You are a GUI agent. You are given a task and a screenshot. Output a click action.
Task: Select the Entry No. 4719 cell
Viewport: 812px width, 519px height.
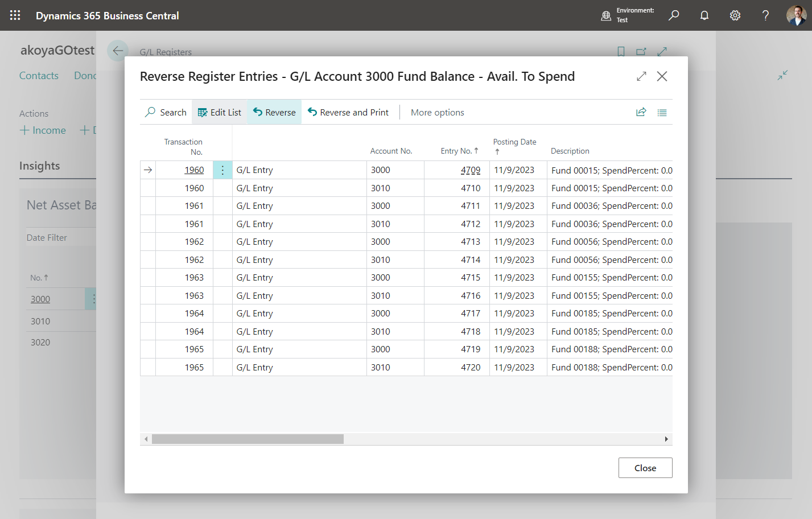pyautogui.click(x=457, y=349)
